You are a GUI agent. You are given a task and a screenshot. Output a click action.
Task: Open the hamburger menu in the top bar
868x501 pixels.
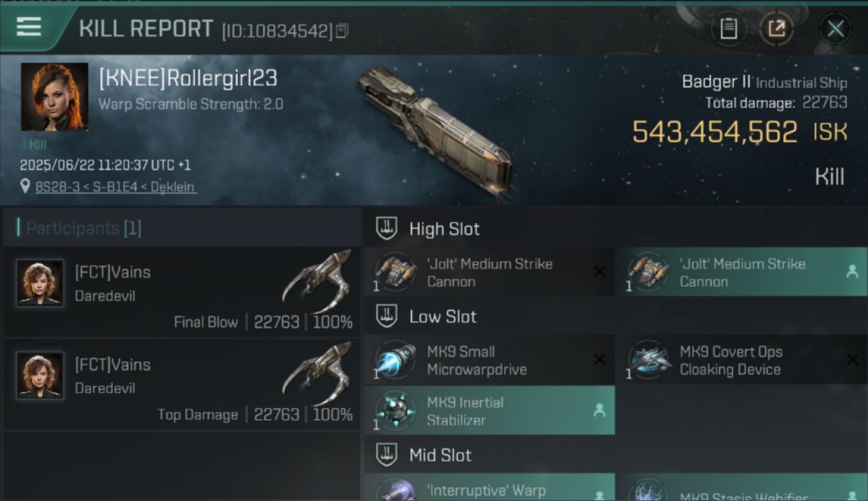(x=29, y=27)
